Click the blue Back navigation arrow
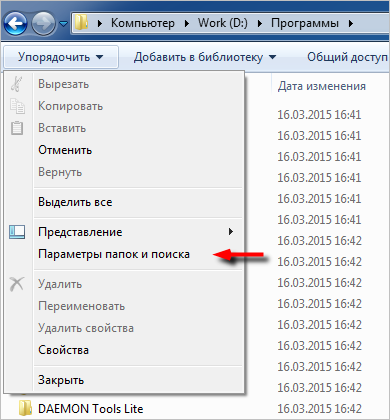 coord(15,23)
